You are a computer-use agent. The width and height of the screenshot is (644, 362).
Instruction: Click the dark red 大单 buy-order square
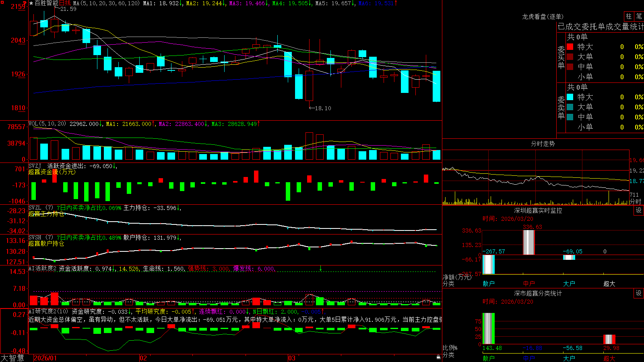pos(570,57)
